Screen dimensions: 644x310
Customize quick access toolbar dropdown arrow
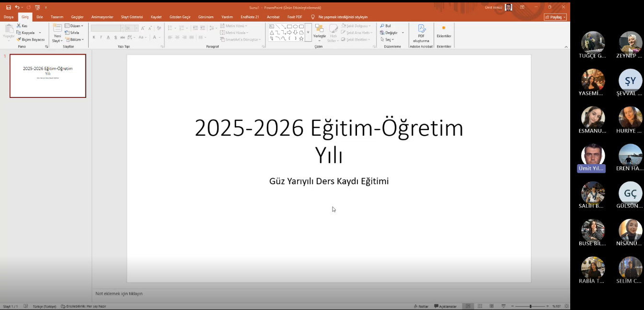(x=46, y=8)
